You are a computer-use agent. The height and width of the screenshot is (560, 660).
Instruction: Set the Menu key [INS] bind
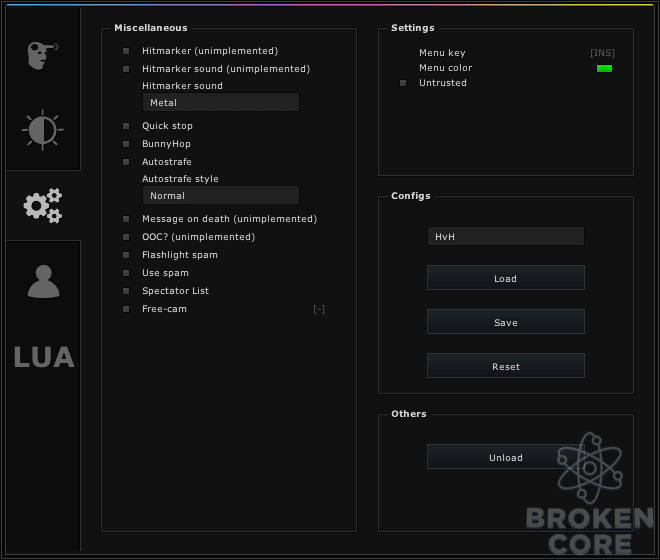pos(602,53)
